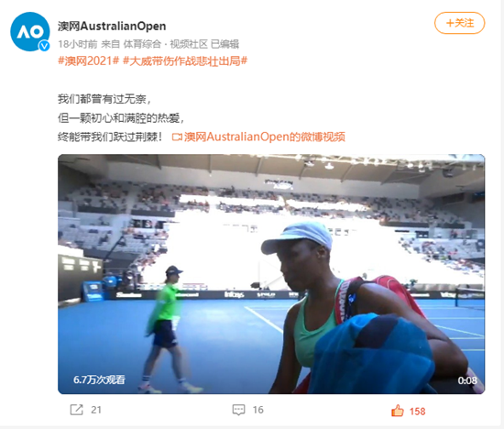
Task: Open the AO profile avatar
Action: tap(30, 31)
